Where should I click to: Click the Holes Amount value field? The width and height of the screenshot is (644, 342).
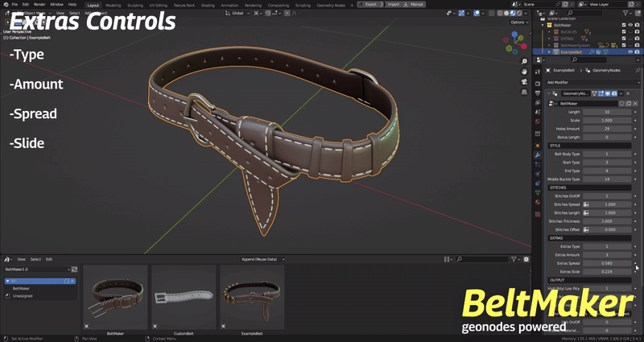point(607,129)
